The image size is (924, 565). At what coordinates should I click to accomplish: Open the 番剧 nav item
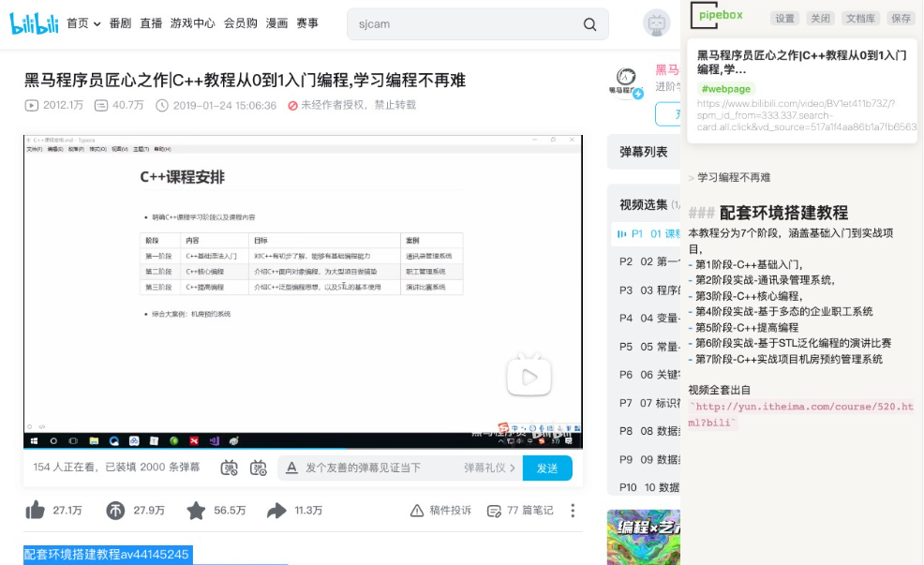point(120,23)
